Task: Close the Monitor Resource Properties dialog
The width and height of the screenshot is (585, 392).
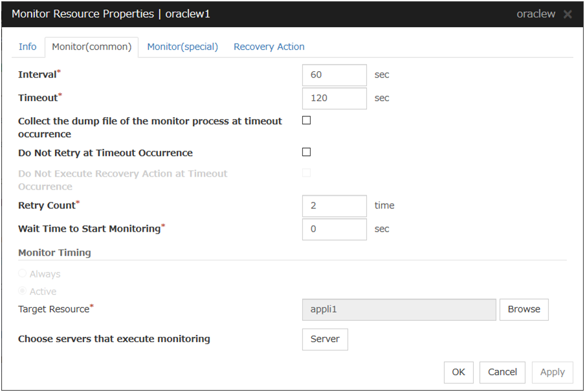Action: point(568,14)
